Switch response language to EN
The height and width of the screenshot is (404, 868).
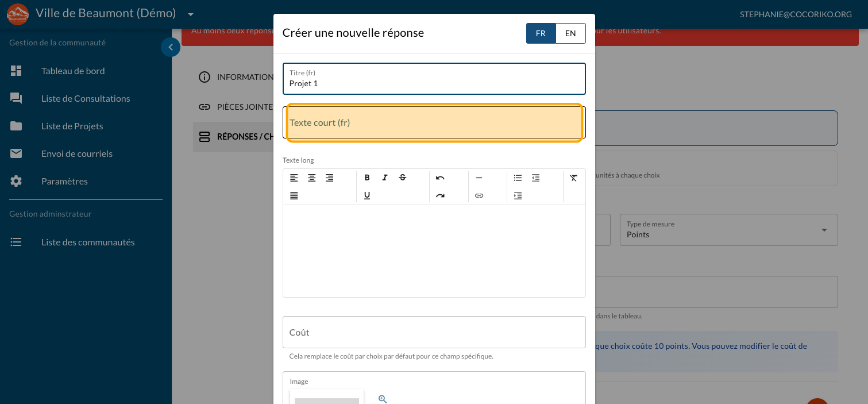coord(570,33)
